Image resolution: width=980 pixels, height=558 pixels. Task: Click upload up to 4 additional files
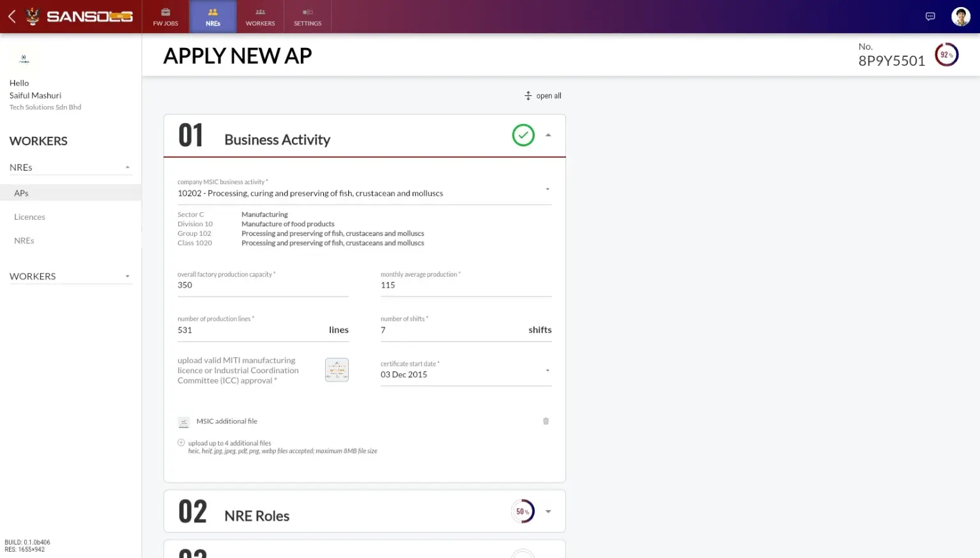(229, 443)
